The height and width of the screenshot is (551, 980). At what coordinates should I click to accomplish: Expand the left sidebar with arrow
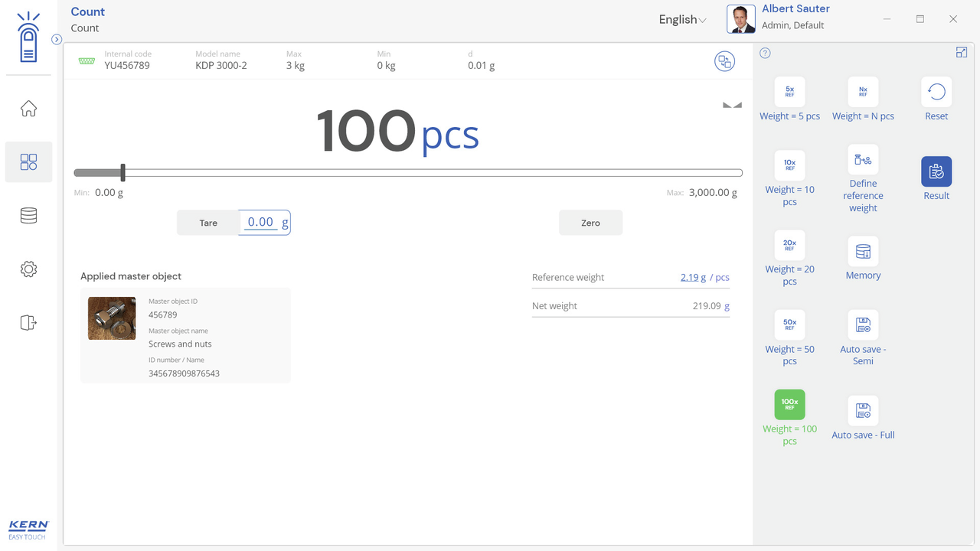[x=57, y=39]
